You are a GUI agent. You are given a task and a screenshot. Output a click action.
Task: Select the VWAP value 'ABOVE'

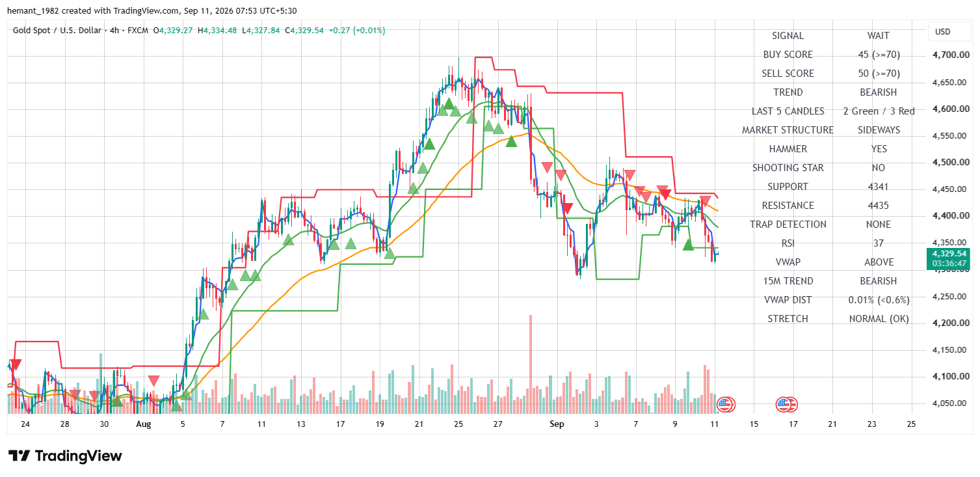879,262
